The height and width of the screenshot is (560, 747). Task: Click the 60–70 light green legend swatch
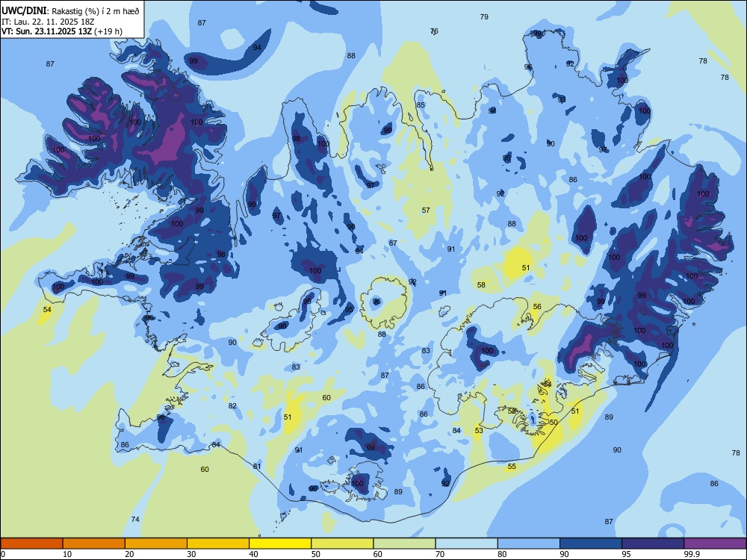(404, 544)
